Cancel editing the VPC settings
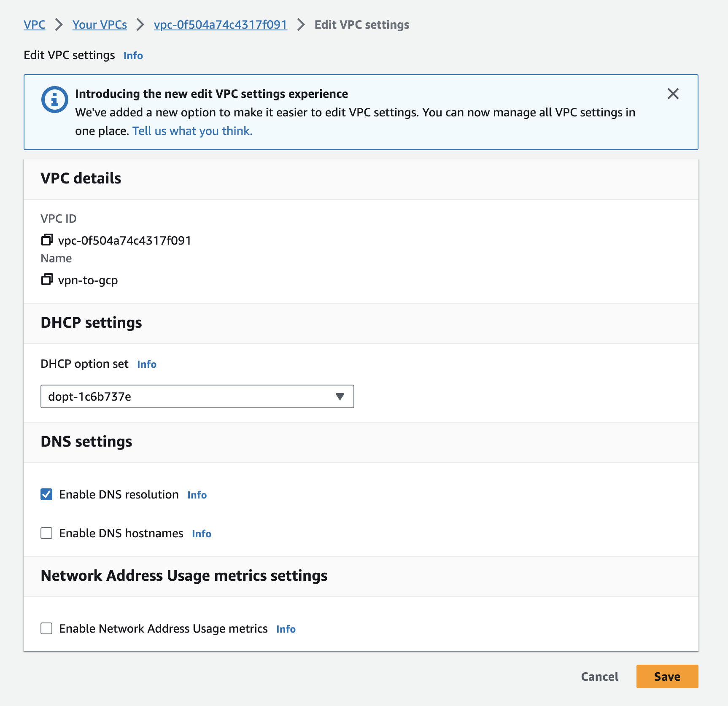This screenshot has width=728, height=706. [x=599, y=676]
